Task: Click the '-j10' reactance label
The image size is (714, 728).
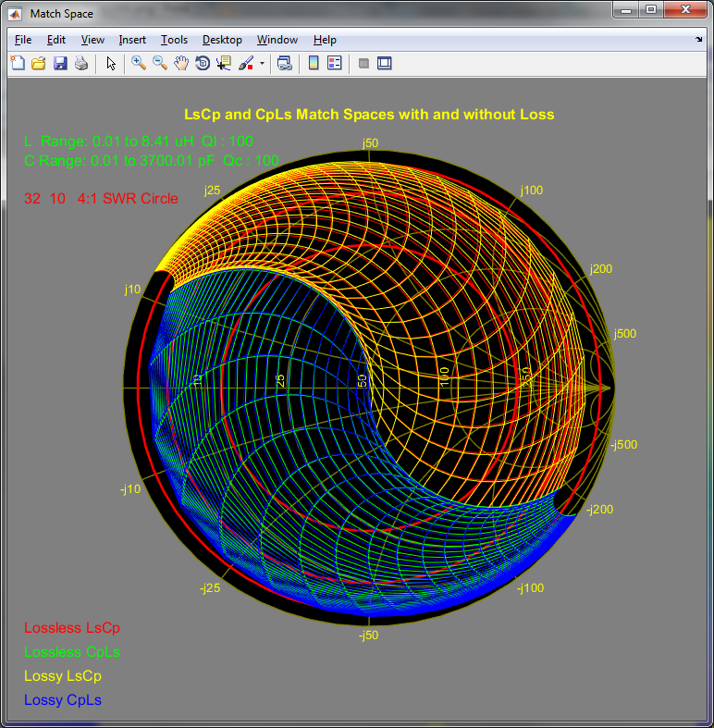Action: pyautogui.click(x=130, y=489)
